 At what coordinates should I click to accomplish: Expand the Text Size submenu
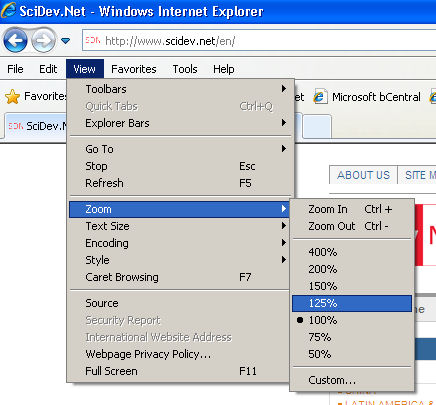[x=179, y=226]
